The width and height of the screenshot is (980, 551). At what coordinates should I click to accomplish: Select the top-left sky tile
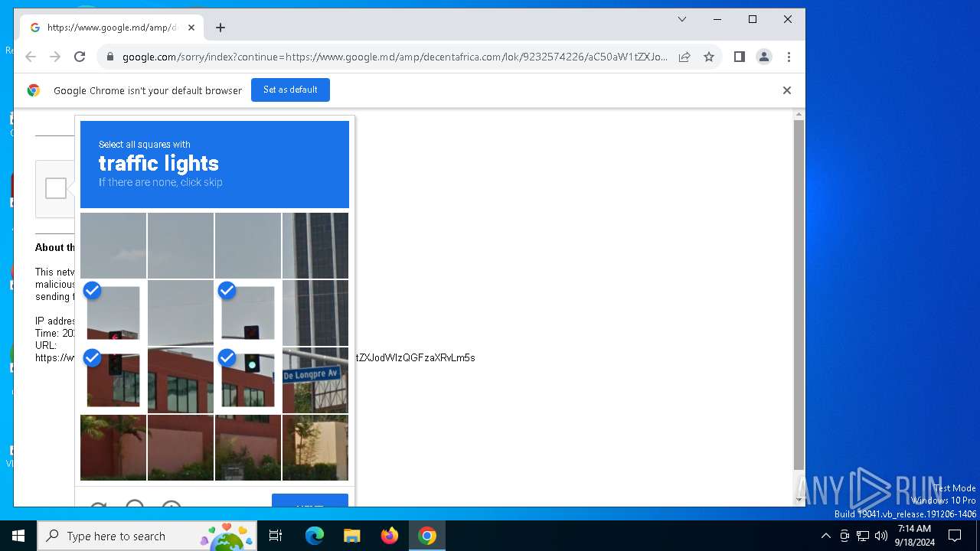113,246
